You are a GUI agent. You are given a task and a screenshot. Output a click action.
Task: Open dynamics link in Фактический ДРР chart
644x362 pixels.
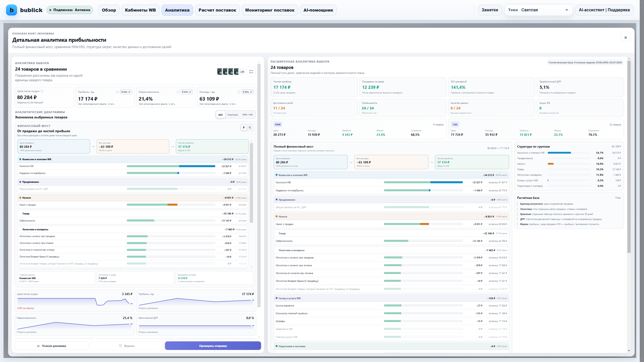[x=148, y=332]
